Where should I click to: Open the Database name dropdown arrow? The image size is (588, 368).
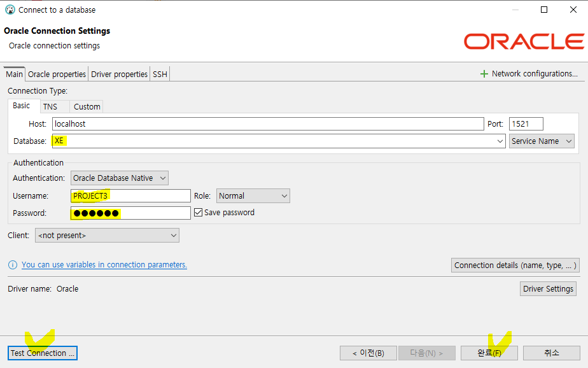(x=500, y=141)
